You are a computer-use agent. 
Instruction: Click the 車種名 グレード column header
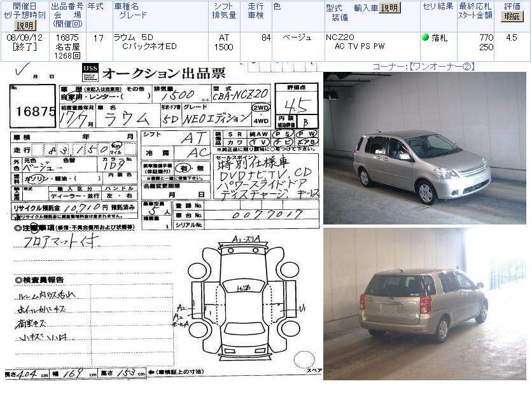[130, 11]
